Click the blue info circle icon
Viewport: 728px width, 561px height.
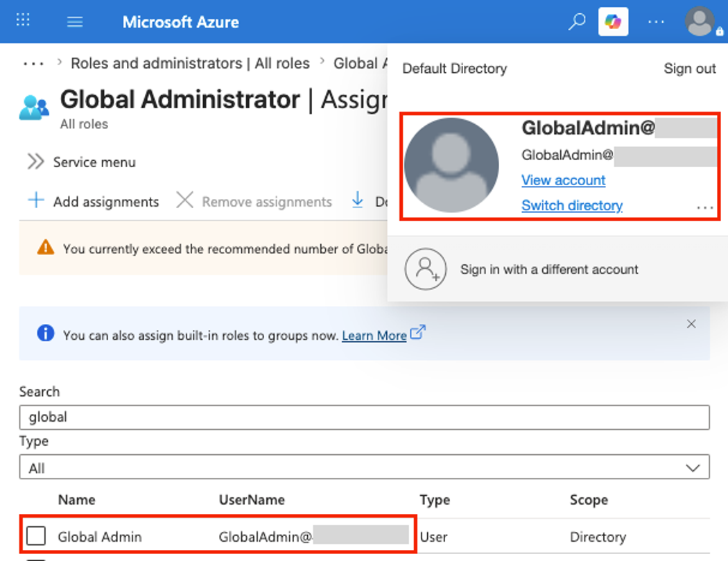tap(46, 333)
